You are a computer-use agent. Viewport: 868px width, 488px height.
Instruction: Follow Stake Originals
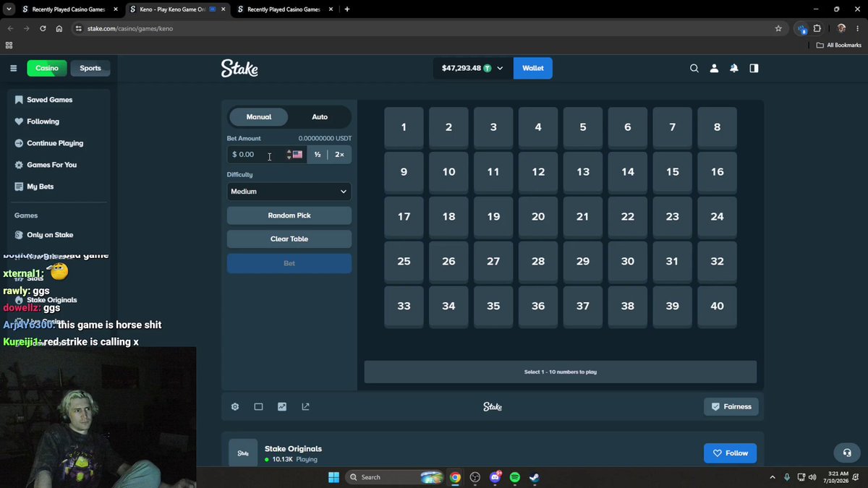(730, 453)
